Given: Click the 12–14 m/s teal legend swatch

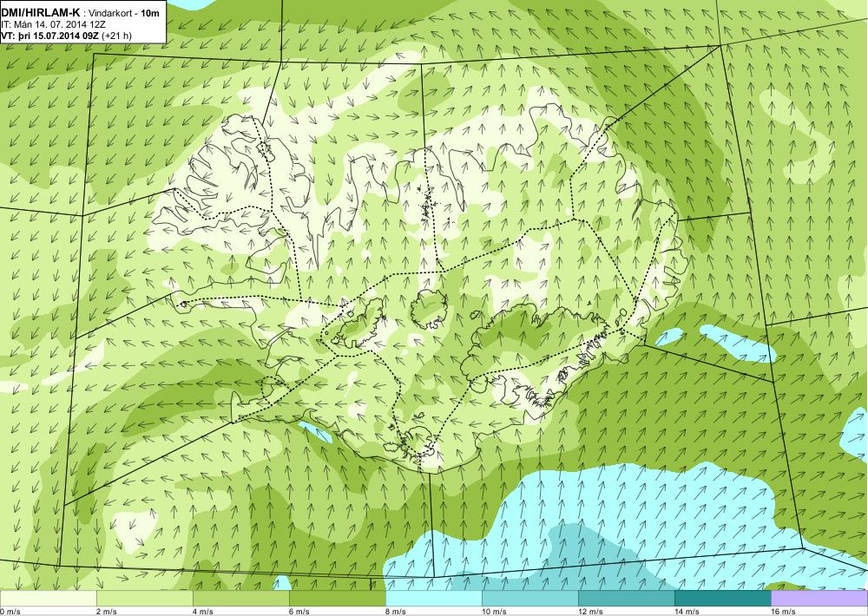Looking at the screenshot, I should click(626, 599).
